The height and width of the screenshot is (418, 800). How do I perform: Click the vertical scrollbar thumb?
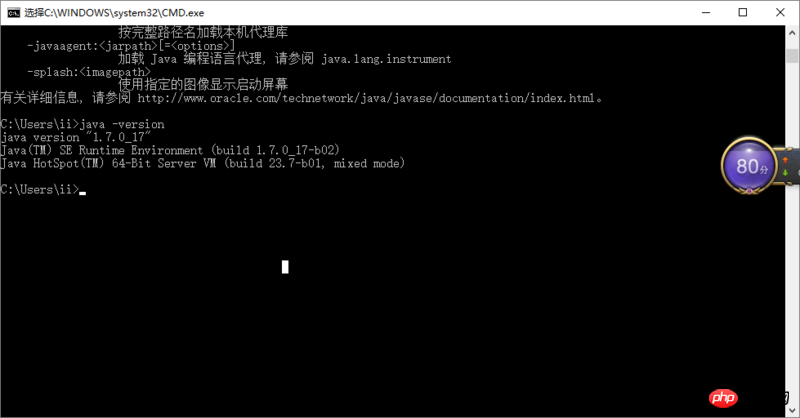[792, 56]
